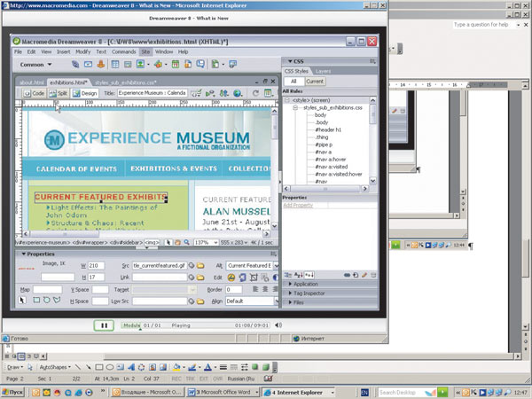This screenshot has height=399, width=532.
Task: Open the Draw menu dropdown in Word
Action: pos(15,367)
